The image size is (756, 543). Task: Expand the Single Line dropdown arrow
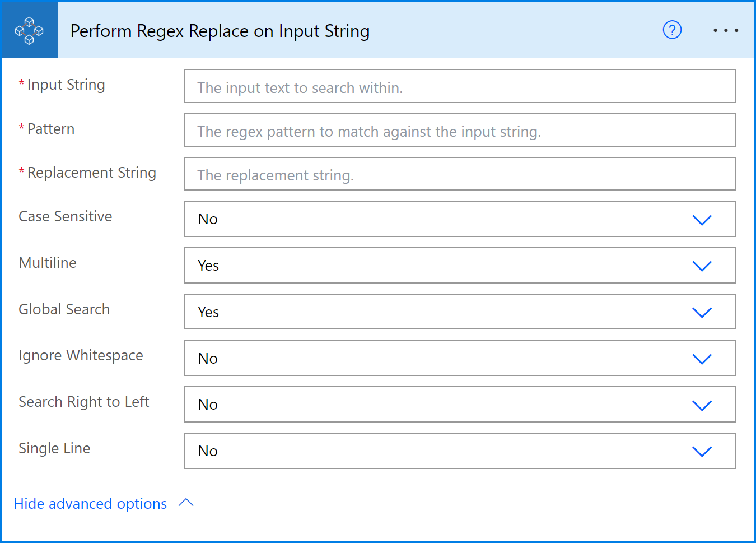pyautogui.click(x=702, y=452)
